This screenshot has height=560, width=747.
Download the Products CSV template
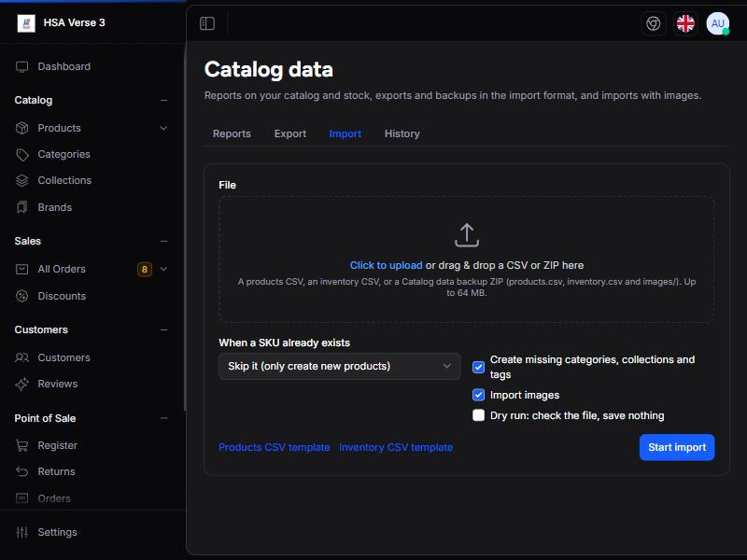pos(274,447)
